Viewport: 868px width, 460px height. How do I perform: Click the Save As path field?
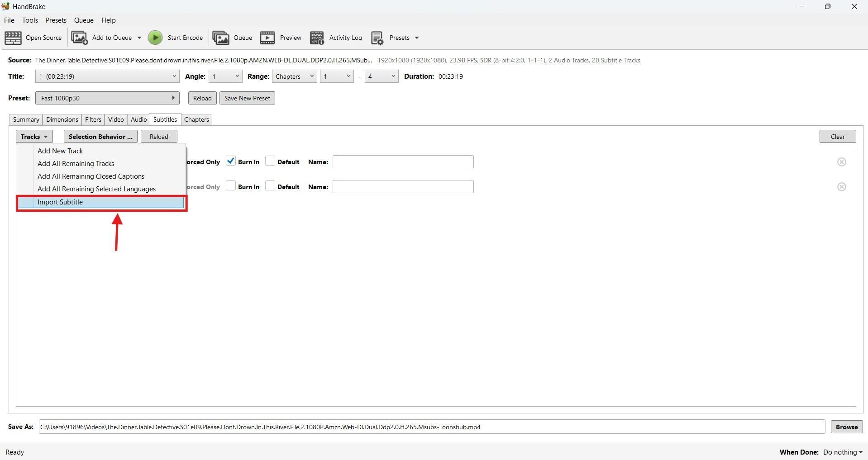point(432,427)
